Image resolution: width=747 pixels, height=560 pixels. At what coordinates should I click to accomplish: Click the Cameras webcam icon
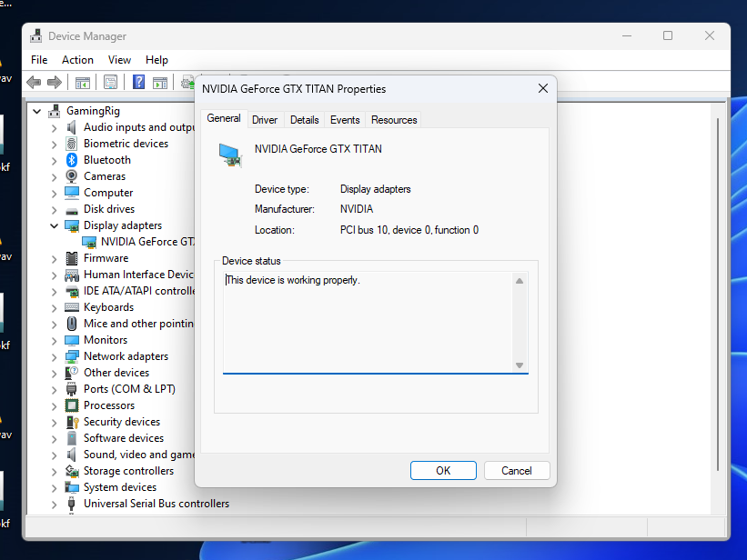[x=72, y=176]
